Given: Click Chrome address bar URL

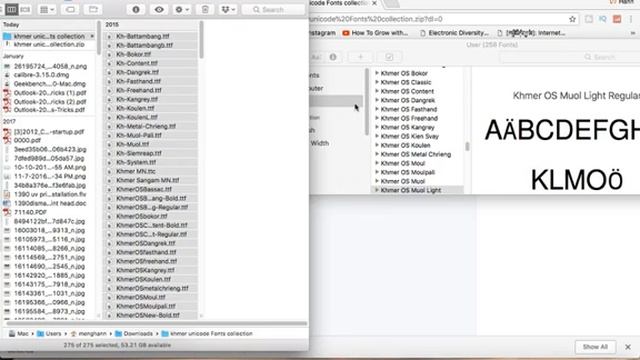Looking at the screenshot, I should 376,19.
